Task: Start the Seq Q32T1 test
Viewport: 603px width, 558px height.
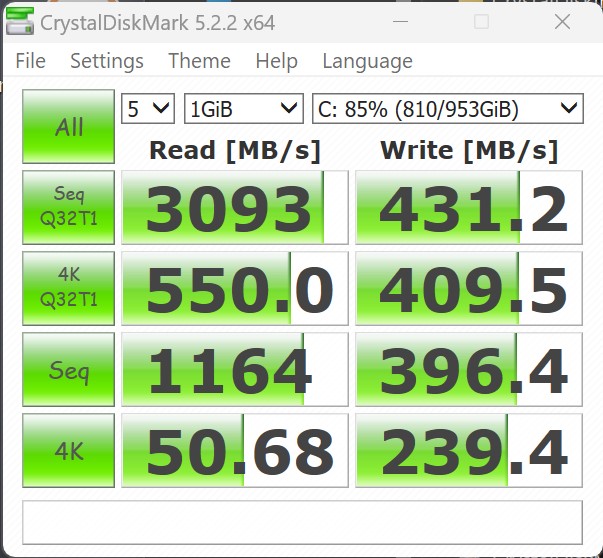Action: [x=69, y=208]
